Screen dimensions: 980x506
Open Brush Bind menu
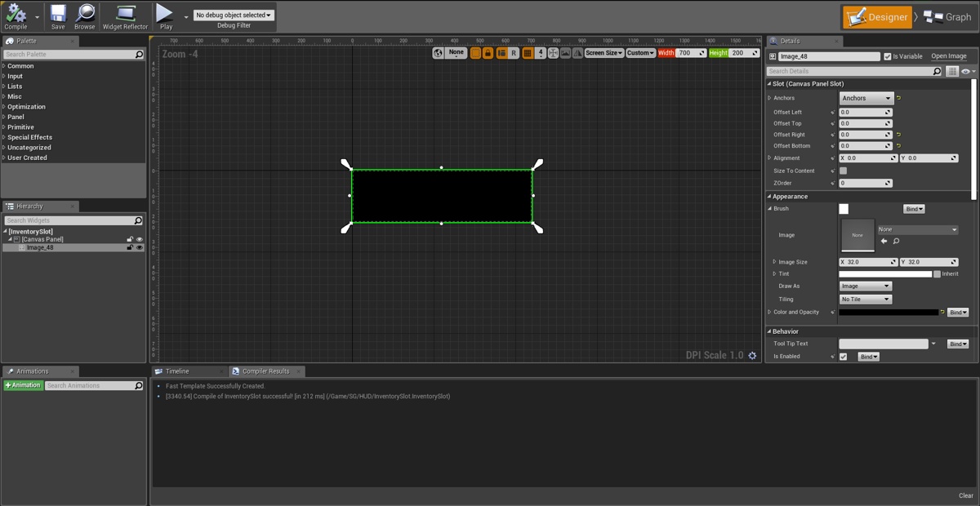pos(914,209)
